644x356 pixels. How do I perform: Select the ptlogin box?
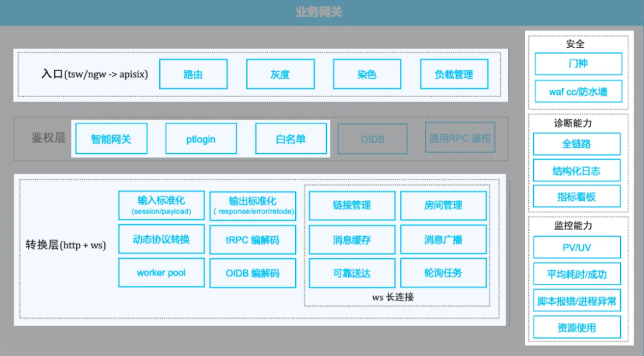tap(201, 139)
